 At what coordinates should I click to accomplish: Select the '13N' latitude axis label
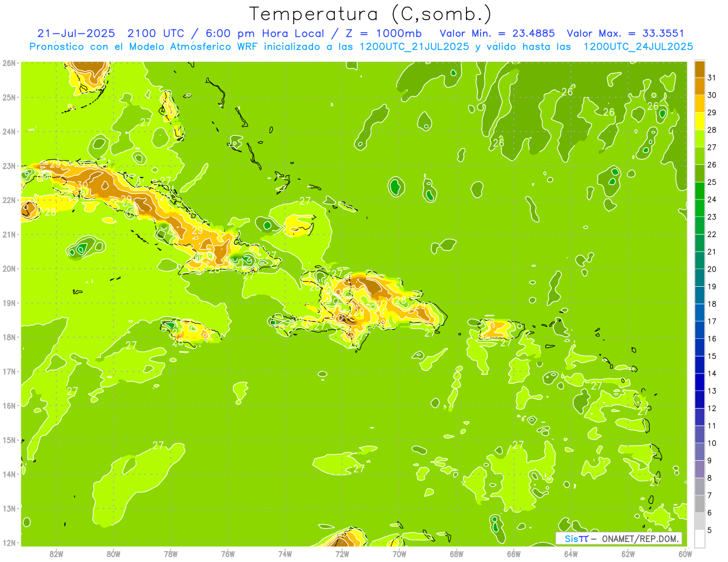pos(9,508)
